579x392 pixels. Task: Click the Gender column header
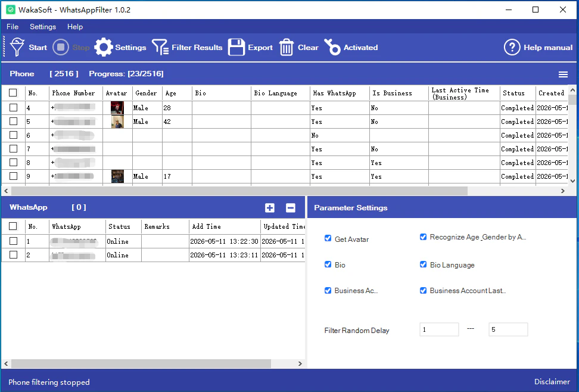pos(147,93)
